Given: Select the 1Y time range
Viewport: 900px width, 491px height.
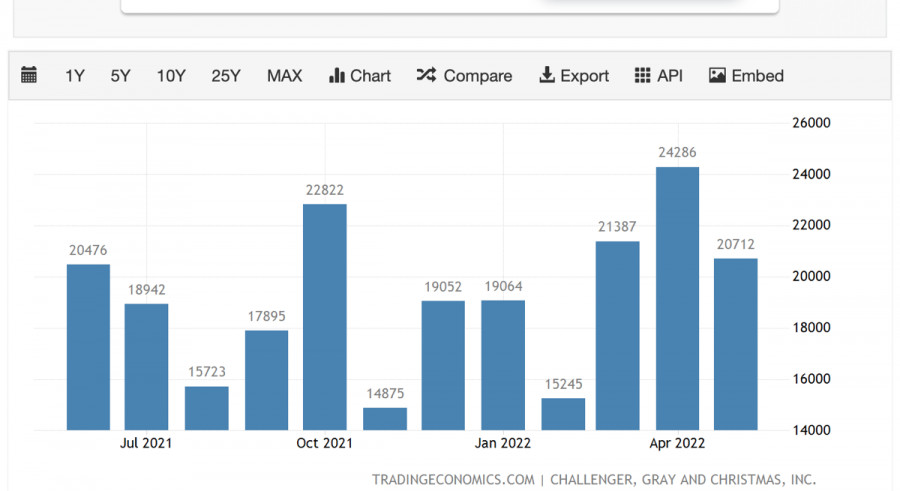Looking at the screenshot, I should (x=75, y=76).
